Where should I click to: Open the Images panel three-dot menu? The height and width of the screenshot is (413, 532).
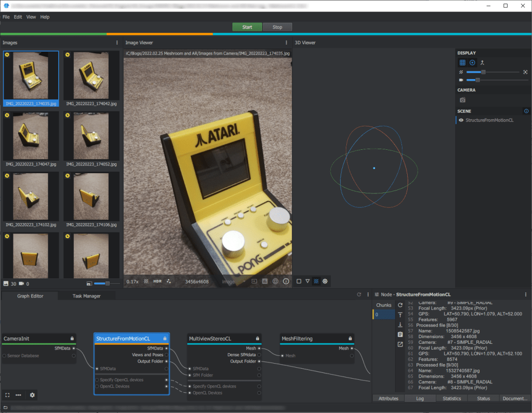(116, 43)
